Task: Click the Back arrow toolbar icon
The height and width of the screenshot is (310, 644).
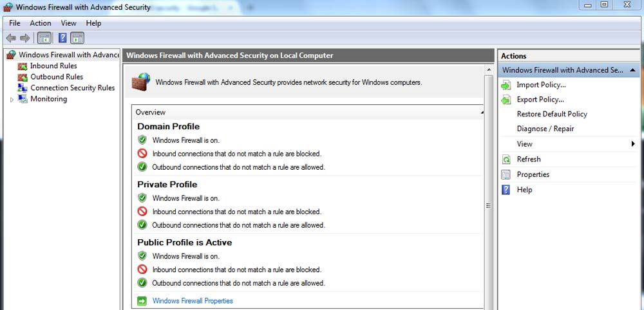Action: [11, 38]
